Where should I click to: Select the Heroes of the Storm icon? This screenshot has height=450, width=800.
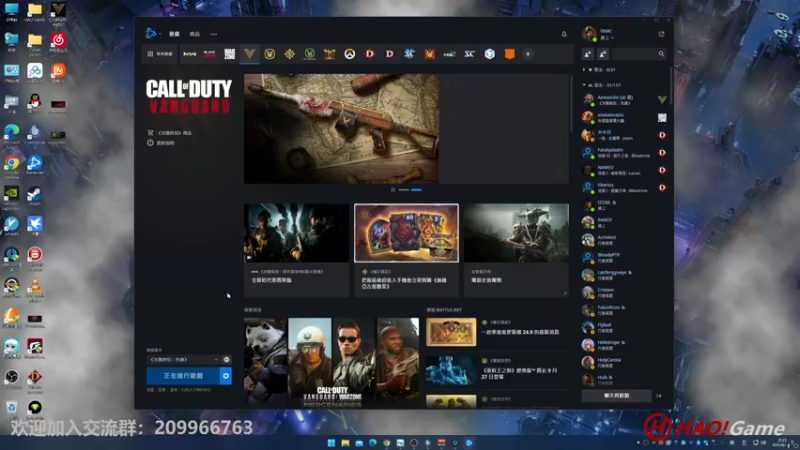(x=489, y=54)
